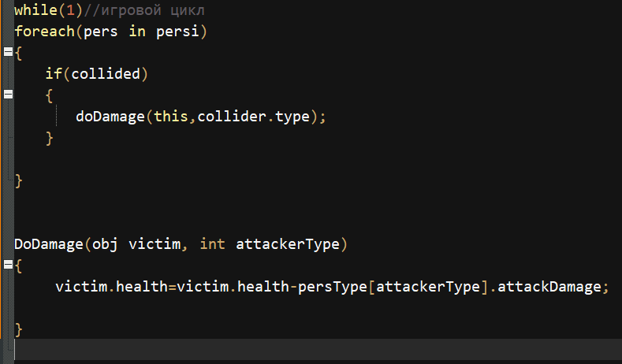Image resolution: width=622 pixels, height=364 pixels.
Task: Click the 'collided' condition text
Action: coord(106,74)
